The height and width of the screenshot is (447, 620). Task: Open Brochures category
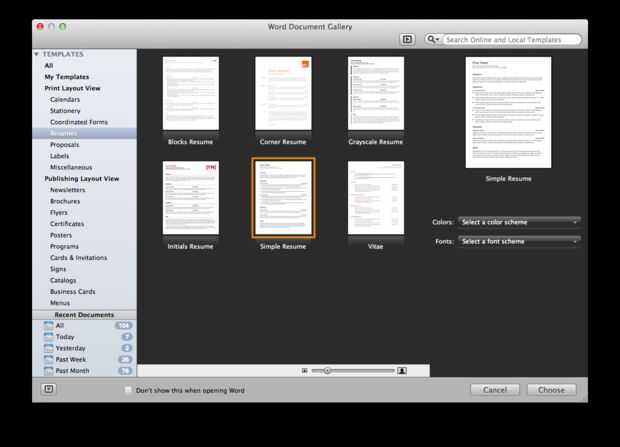click(65, 201)
